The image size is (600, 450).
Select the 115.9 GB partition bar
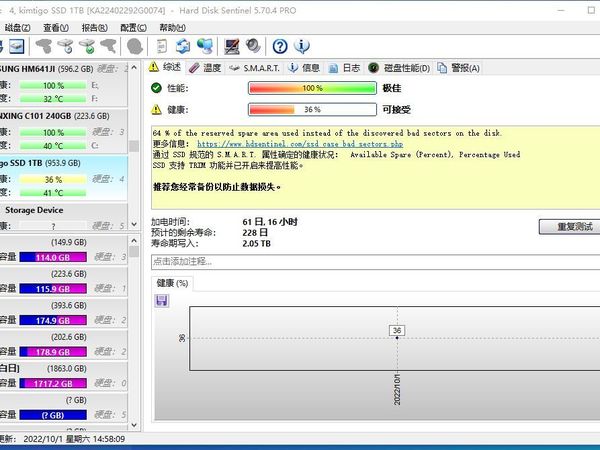(53, 289)
